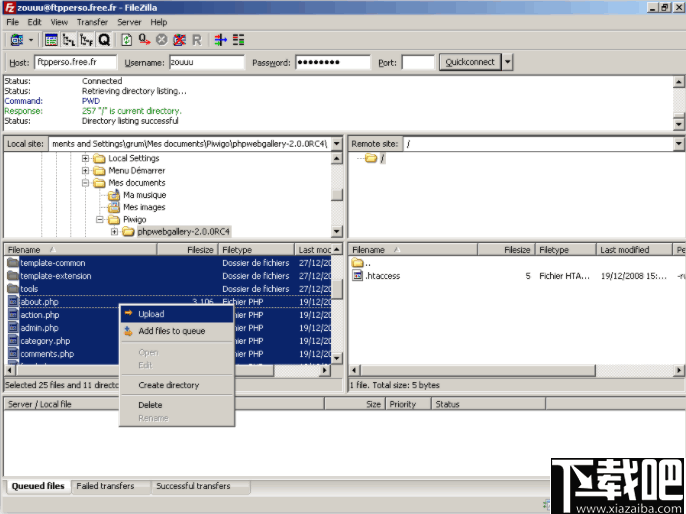Expand the Local Settings tree folder

(x=86, y=158)
